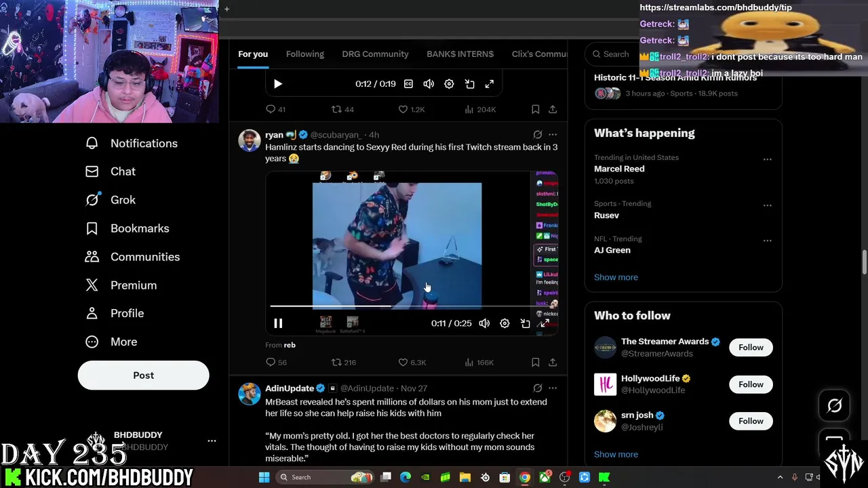Open the Clix's Community tab
This screenshot has width=868, height=488.
(x=539, y=54)
